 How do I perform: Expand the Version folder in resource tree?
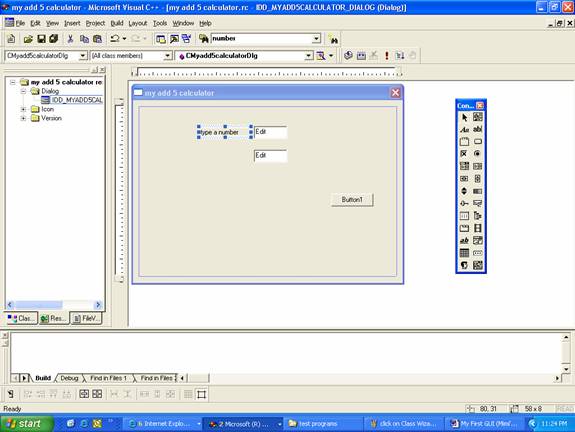click(x=23, y=118)
